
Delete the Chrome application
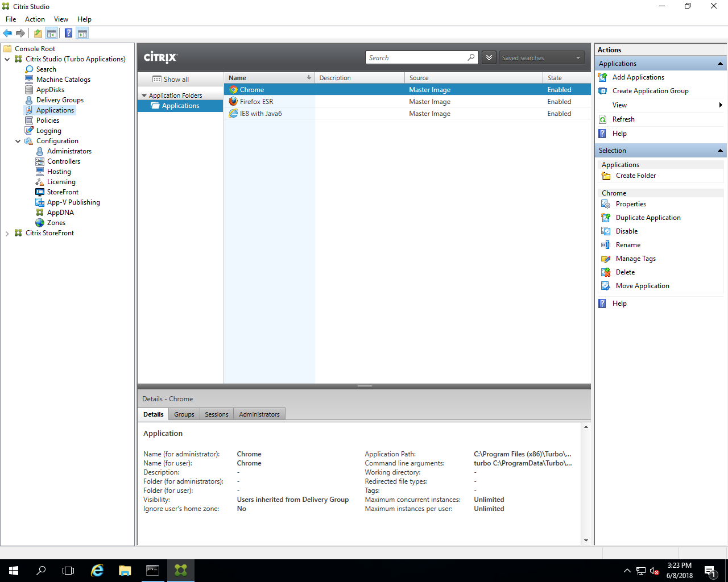coord(624,272)
